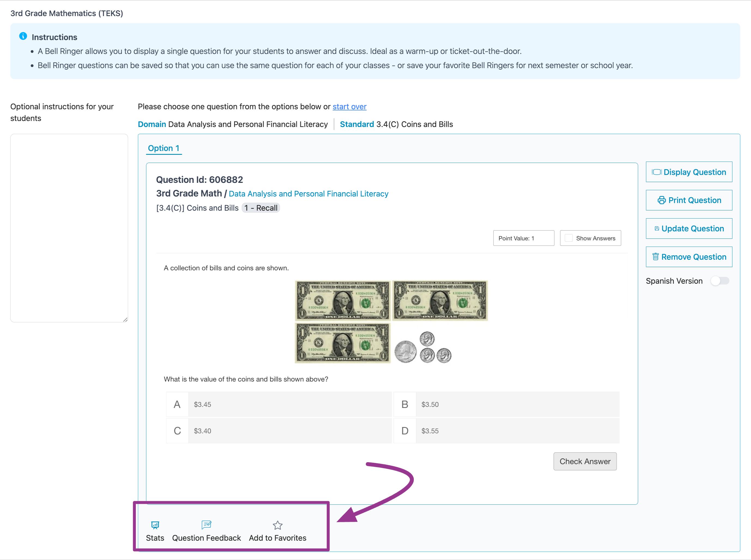This screenshot has width=751, height=560.
Task: Switch to the Option 1 tab
Action: [164, 148]
